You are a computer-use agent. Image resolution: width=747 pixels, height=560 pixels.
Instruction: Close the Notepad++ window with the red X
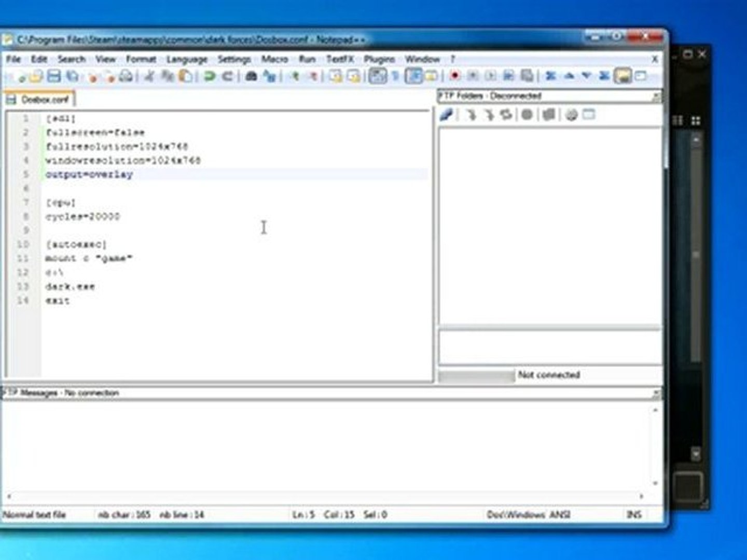(x=644, y=37)
